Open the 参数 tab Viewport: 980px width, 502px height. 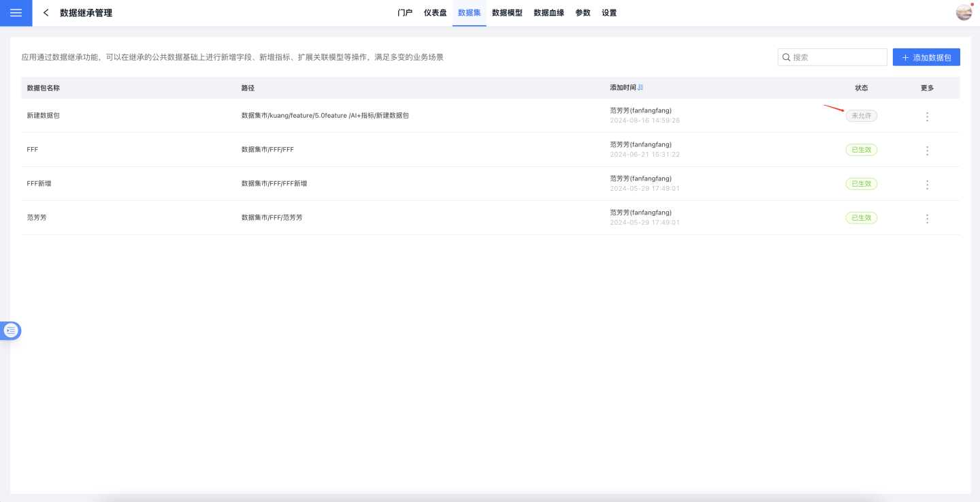tap(583, 13)
